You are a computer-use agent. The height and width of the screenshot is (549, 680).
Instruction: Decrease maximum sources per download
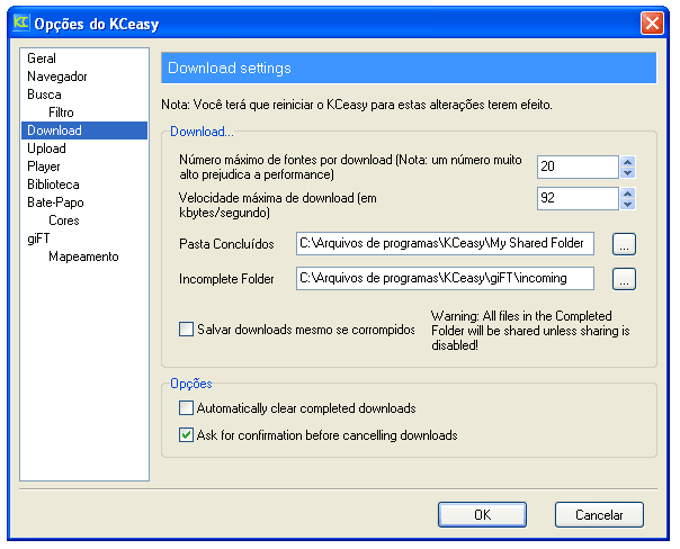[628, 173]
